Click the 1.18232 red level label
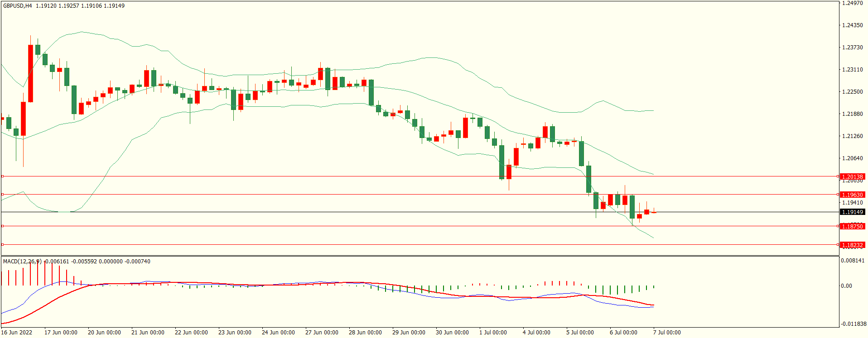Image resolution: width=868 pixels, height=338 pixels. click(853, 245)
